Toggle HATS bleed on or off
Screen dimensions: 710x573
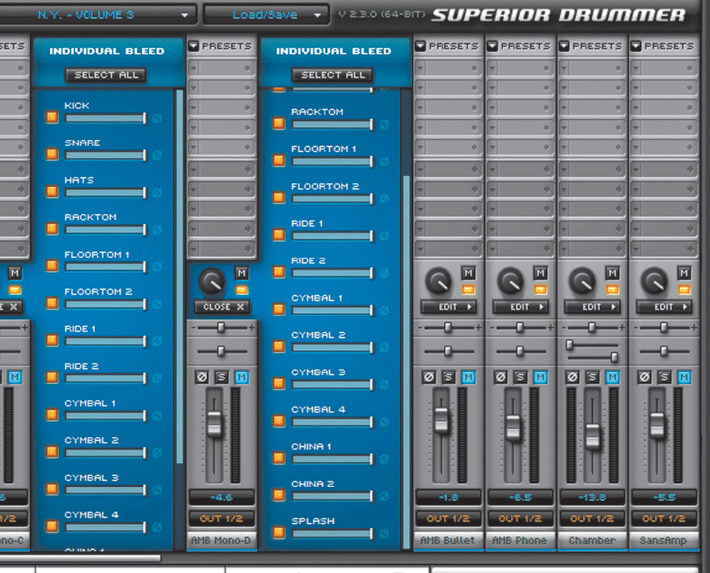click(x=52, y=192)
